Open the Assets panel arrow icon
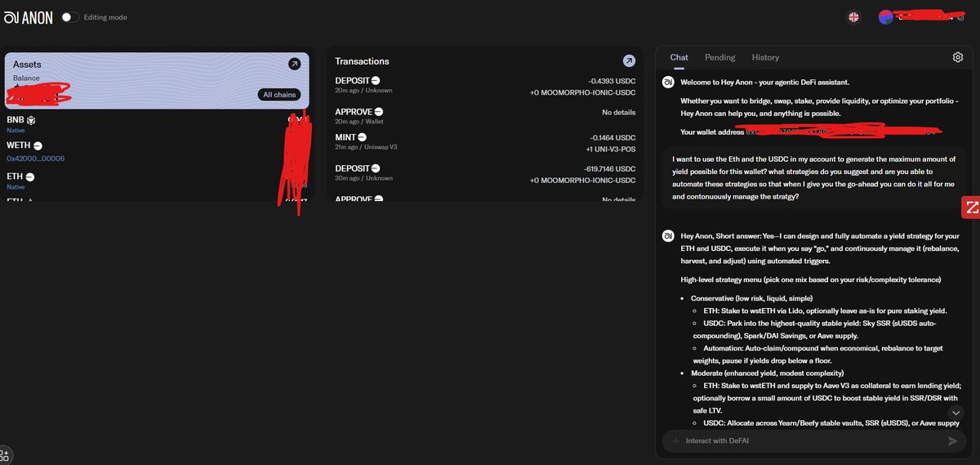Image resolution: width=980 pixels, height=465 pixels. (x=294, y=64)
